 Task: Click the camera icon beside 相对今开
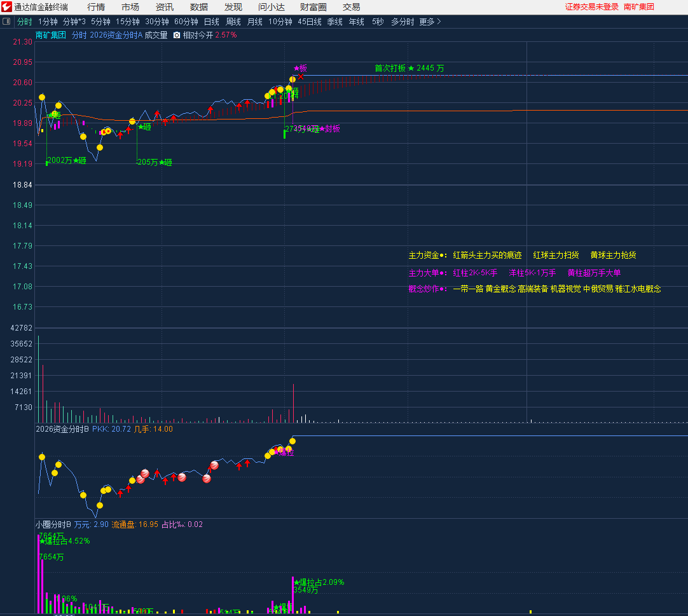[177, 36]
